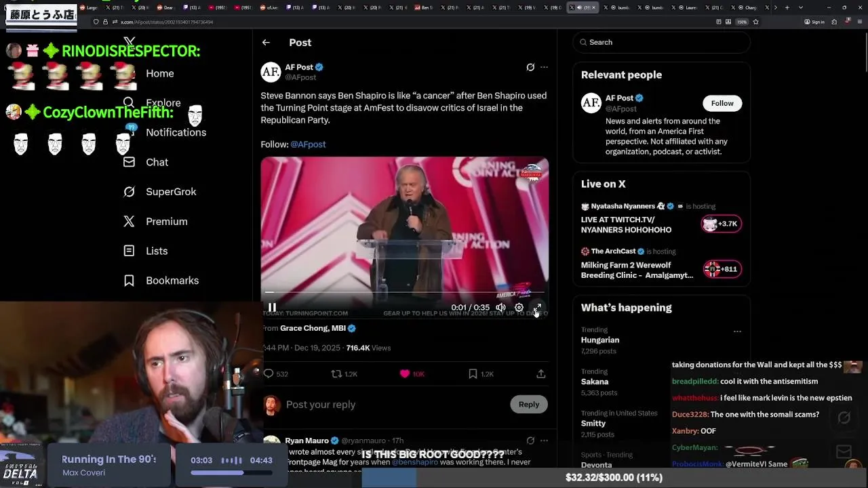Enter video fullscreen mode

pos(537,308)
